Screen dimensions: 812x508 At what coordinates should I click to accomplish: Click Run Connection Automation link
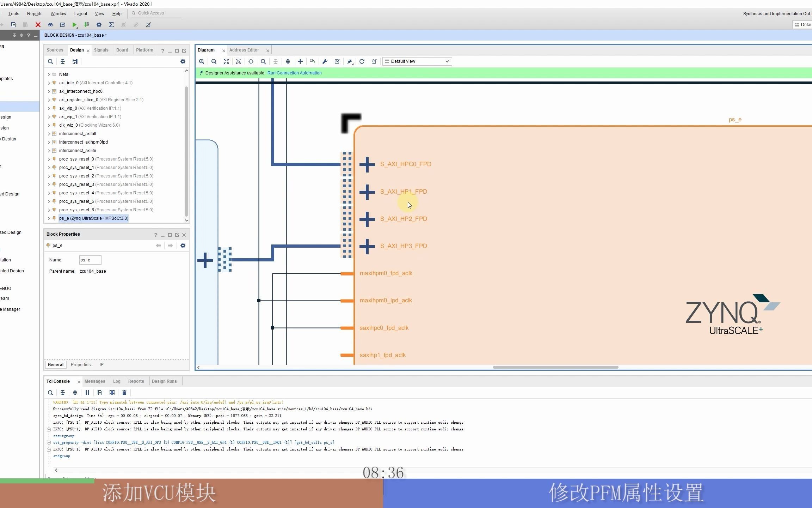295,73
